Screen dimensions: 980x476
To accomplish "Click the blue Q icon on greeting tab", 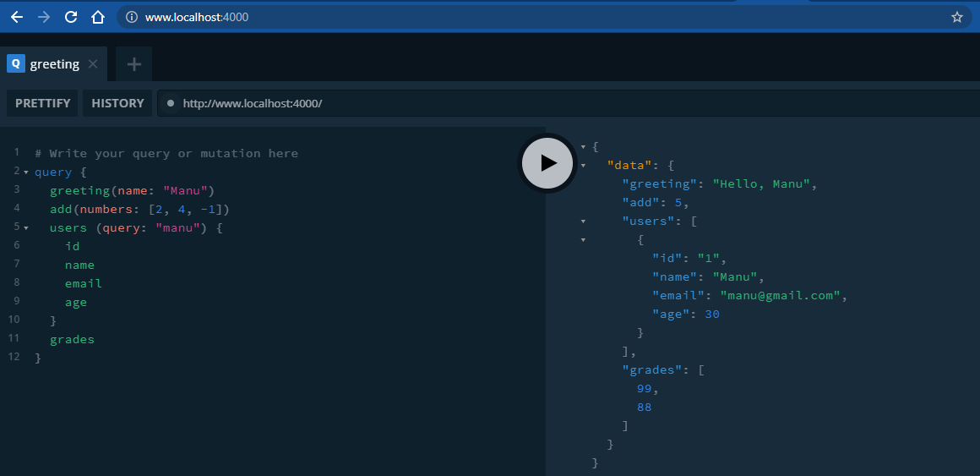I will tap(15, 63).
